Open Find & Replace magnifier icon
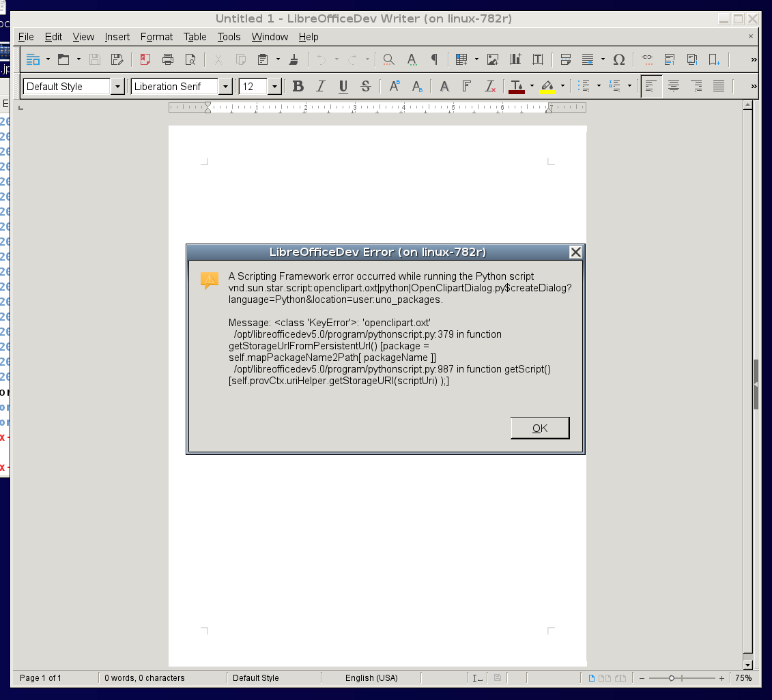772x700 pixels. click(x=389, y=59)
